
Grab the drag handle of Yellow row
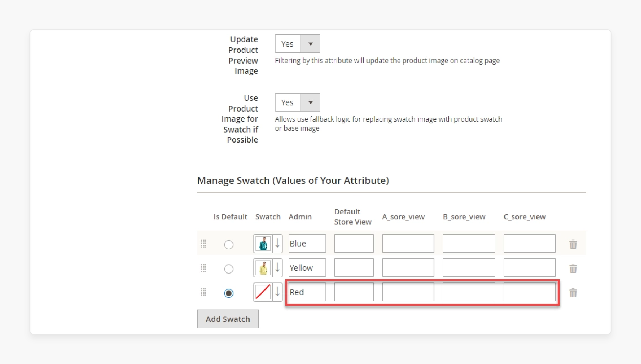[x=203, y=268]
